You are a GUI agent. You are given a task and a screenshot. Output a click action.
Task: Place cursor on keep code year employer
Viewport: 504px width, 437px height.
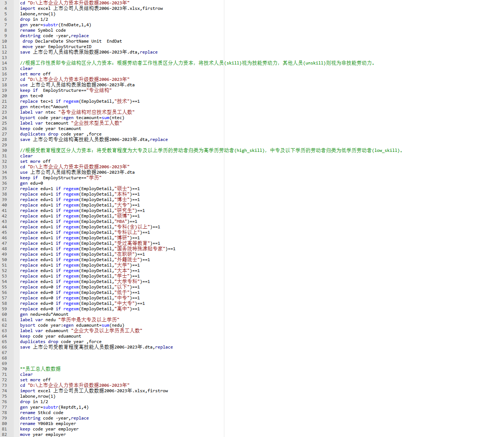tap(49, 429)
